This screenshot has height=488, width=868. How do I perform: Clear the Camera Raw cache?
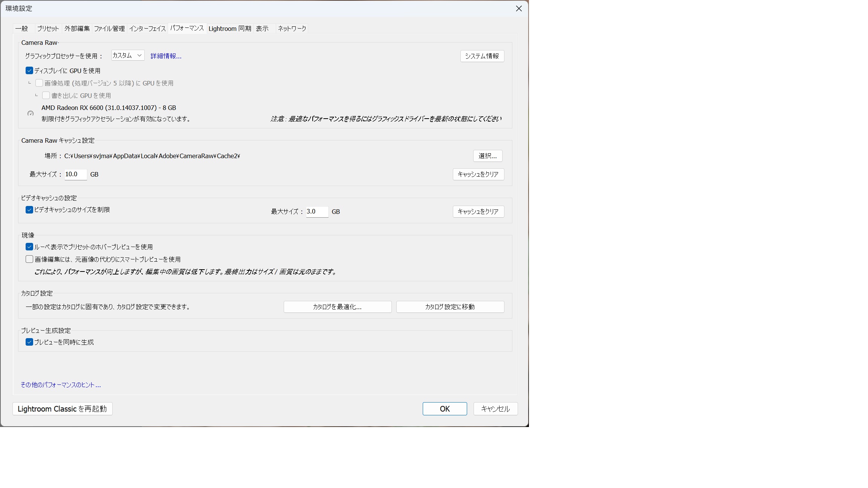(x=478, y=174)
